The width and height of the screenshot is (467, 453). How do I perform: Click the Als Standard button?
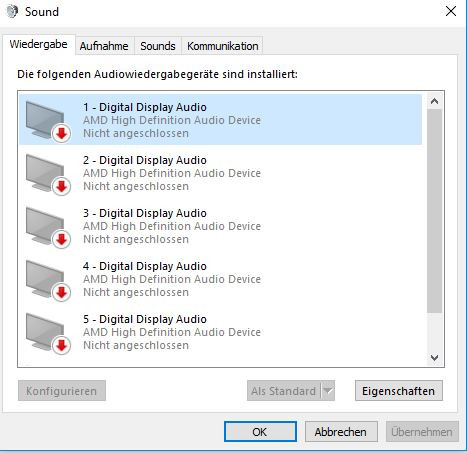[284, 391]
